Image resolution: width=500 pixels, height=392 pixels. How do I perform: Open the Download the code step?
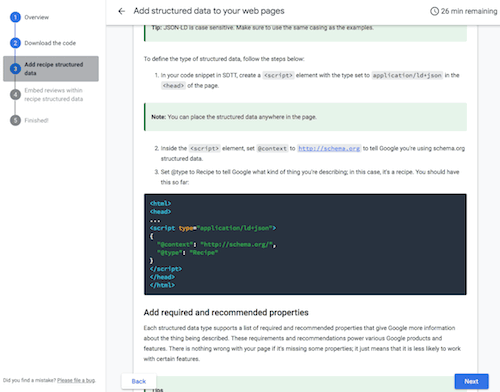tap(50, 43)
